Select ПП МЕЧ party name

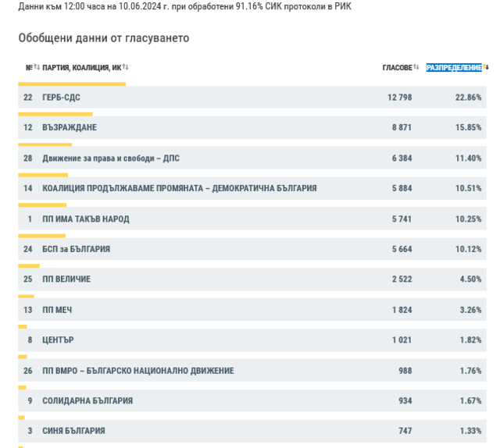click(57, 310)
